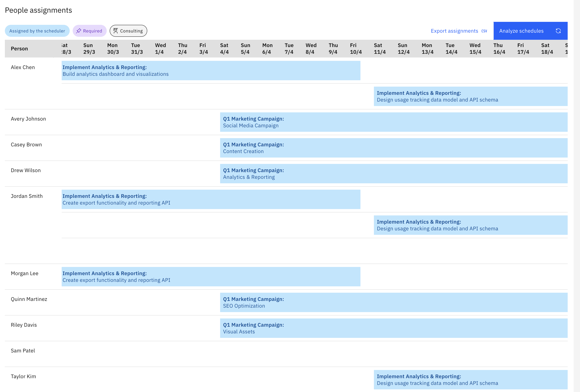
Task: Open Riley Davis's Visual Assets assignment
Action: pos(394,328)
